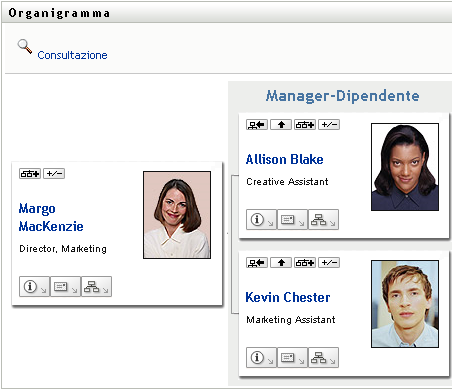Click the 'Creative Assistant' title text
Screen dimensions: 452x391
coord(287,182)
